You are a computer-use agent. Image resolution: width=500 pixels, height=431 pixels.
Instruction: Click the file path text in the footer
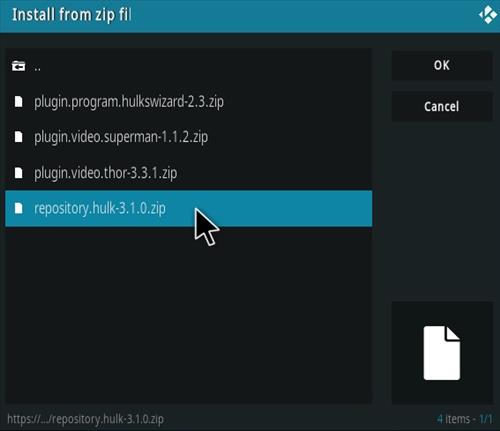[x=85, y=419]
